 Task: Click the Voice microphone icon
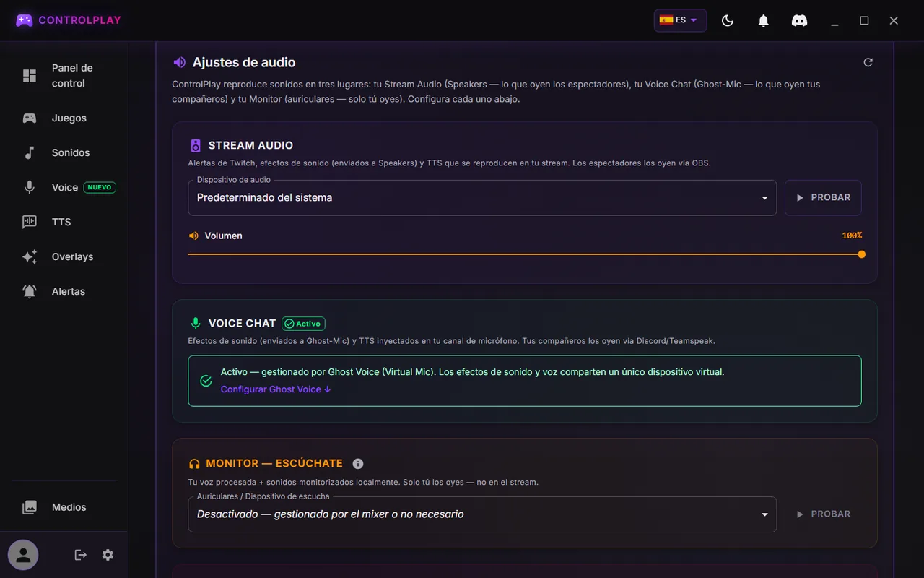[x=30, y=187]
